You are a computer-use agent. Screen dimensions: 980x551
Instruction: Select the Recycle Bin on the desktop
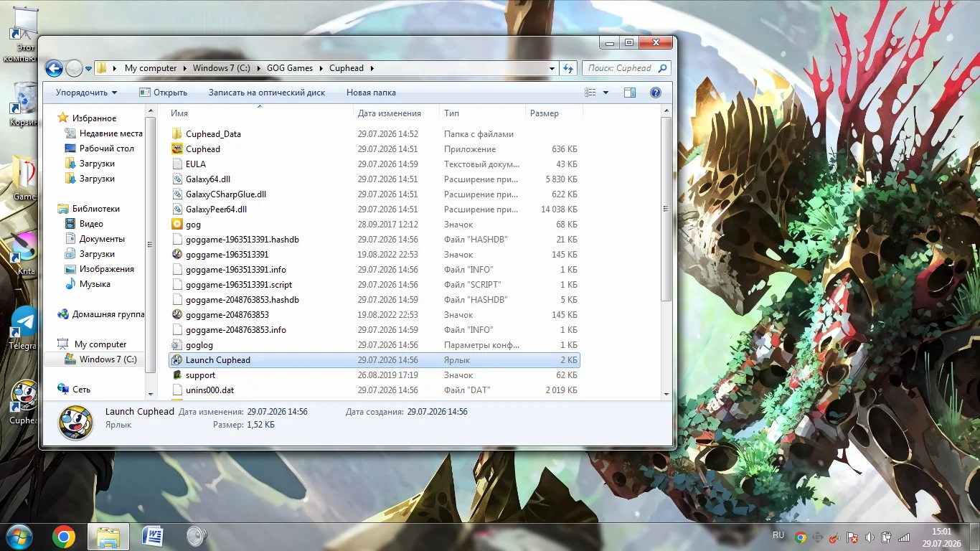point(24,103)
